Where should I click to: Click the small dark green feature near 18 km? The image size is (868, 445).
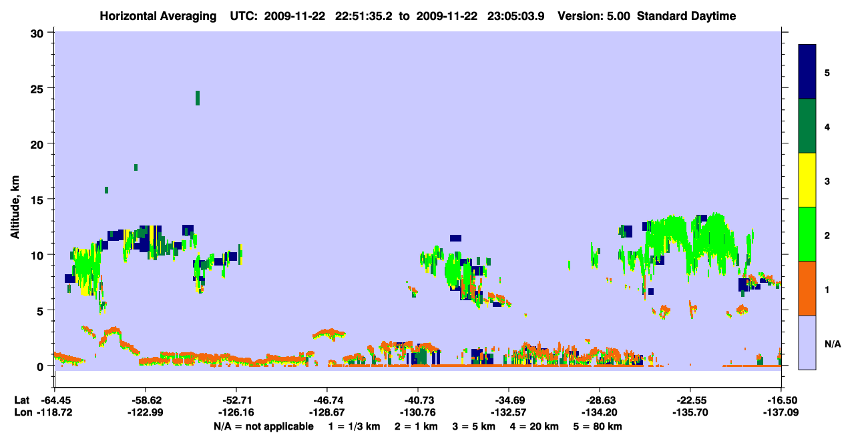click(136, 167)
